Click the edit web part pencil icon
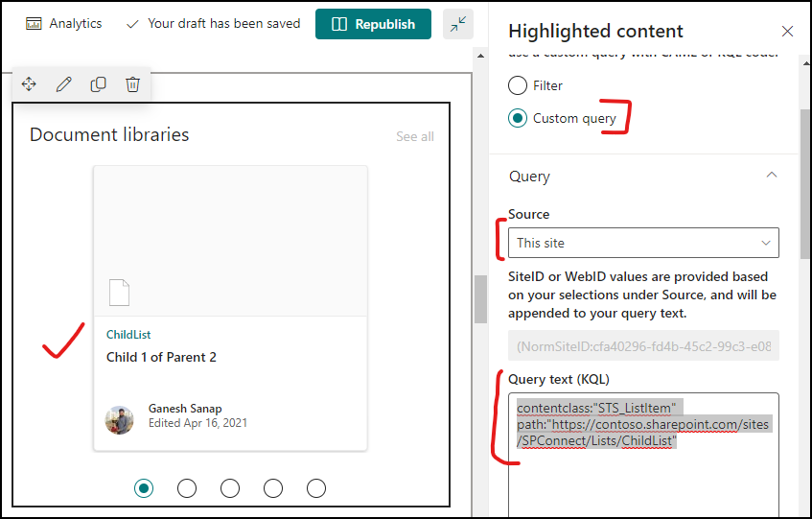Viewport: 812px width, 519px height. 63,83
